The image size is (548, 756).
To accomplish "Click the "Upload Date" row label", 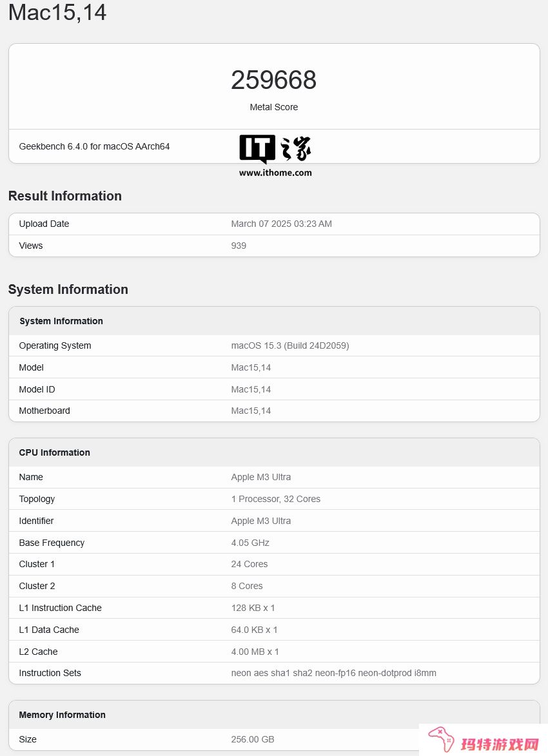I will coord(44,224).
